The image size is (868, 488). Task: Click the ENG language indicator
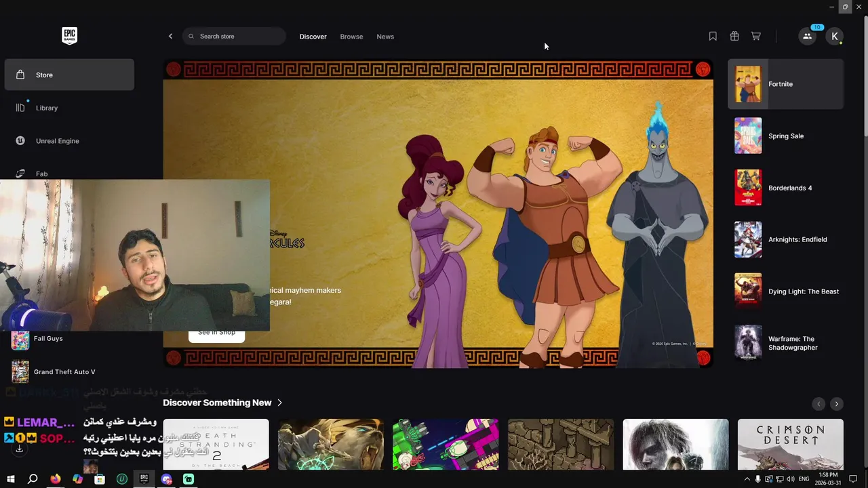pos(804,479)
